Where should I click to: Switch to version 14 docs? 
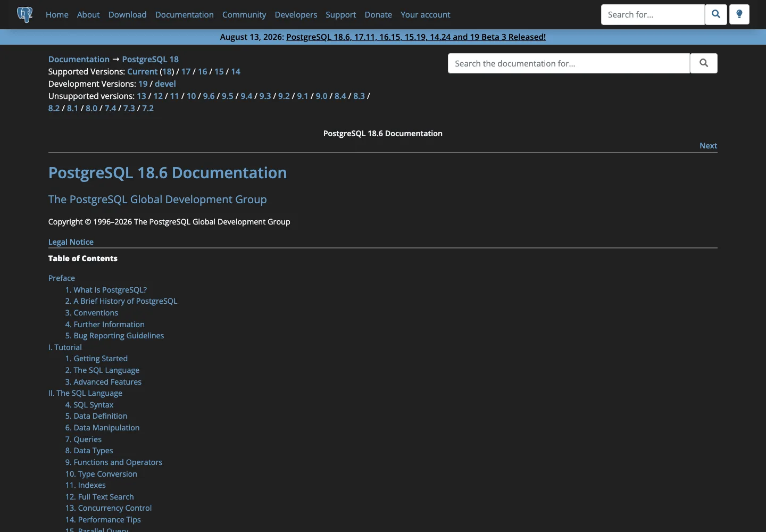[x=236, y=71]
